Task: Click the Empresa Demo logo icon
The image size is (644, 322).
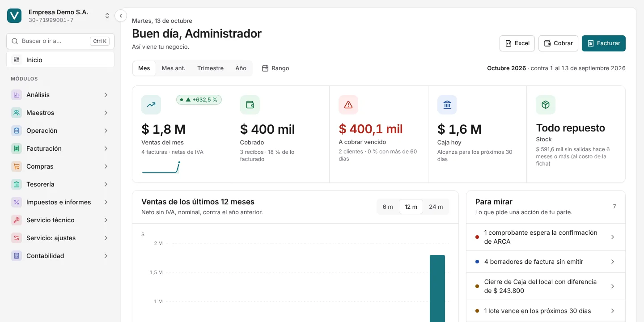Action: (x=14, y=16)
